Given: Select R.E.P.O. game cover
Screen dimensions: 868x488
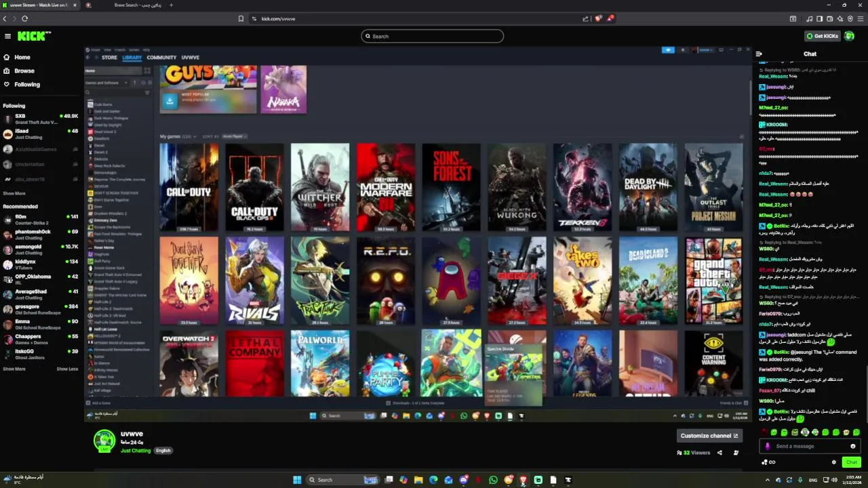Looking at the screenshot, I should click(x=386, y=281).
